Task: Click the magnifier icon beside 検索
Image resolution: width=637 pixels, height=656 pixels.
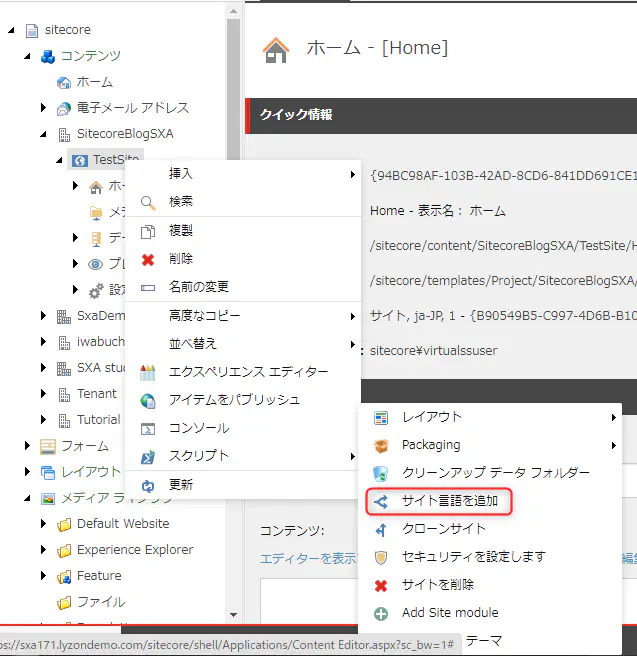Action: [148, 202]
